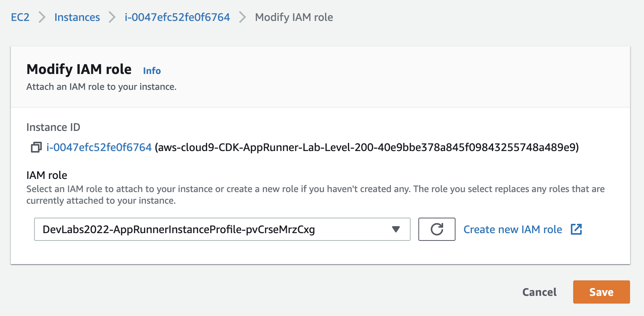The image size is (644, 316).
Task: Open the DevLabs2022-AppRunnerInstanceProfile role selector
Action: [222, 229]
